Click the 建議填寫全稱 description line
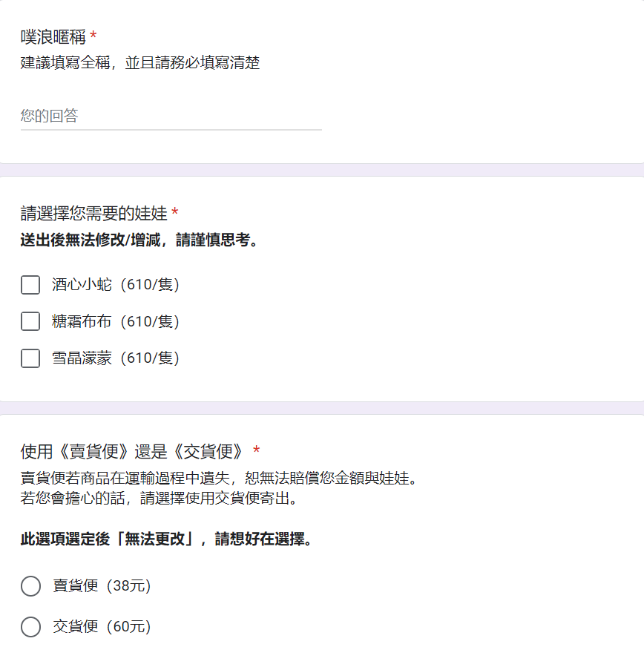Viewport: 644px width, 647px height. pos(140,63)
